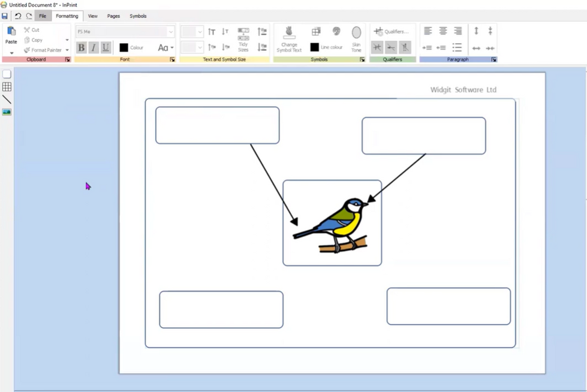
Task: Select the line tool in sidebar
Action: [7, 99]
